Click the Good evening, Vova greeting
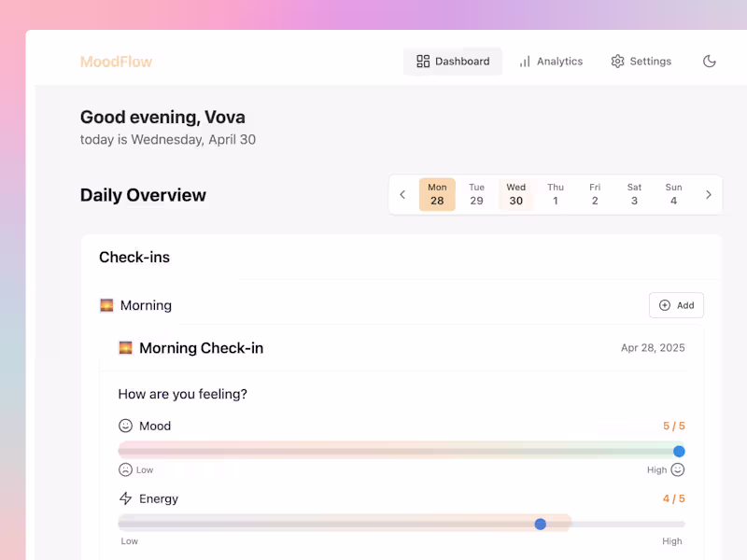Screen dimensions: 747x560 [162, 118]
